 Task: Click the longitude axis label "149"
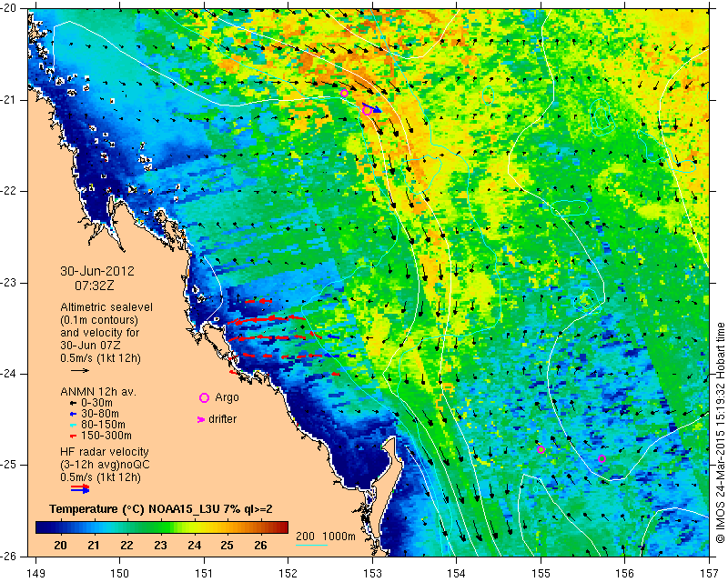tap(36, 574)
